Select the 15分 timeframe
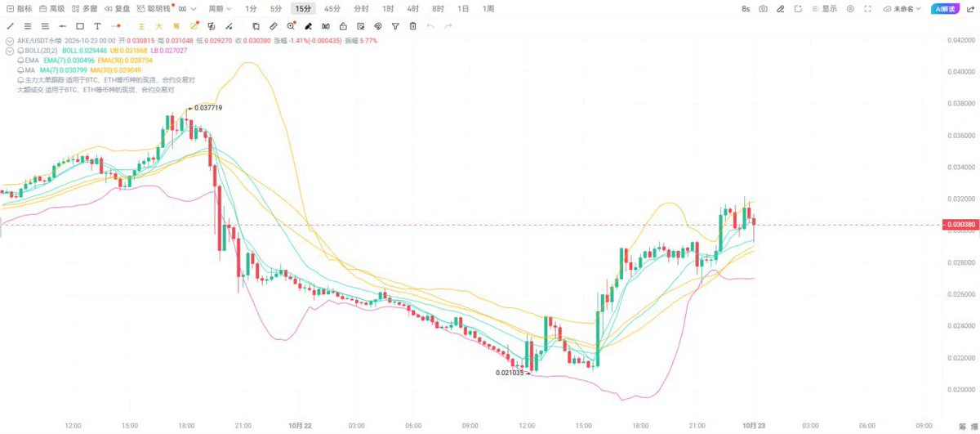Viewport: 980px width, 434px height. [x=303, y=8]
